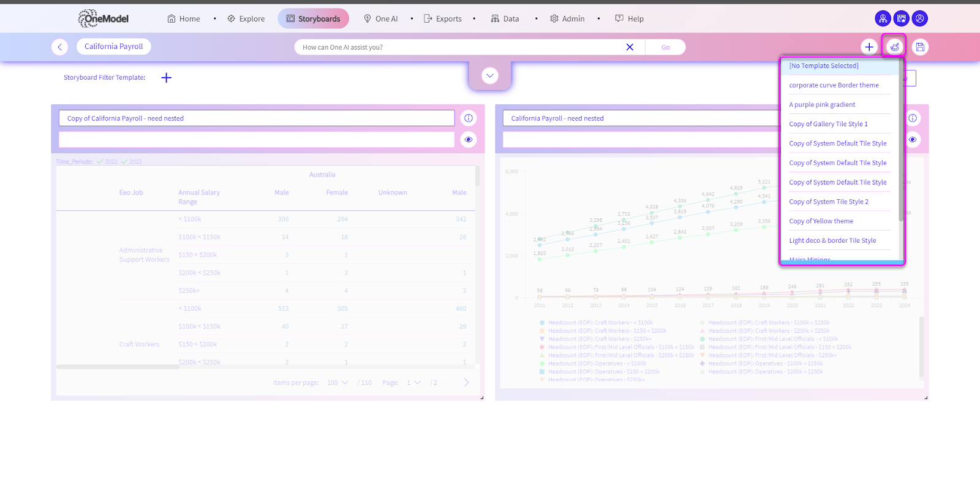Open the user profile icon in header

pyautogui.click(x=919, y=18)
